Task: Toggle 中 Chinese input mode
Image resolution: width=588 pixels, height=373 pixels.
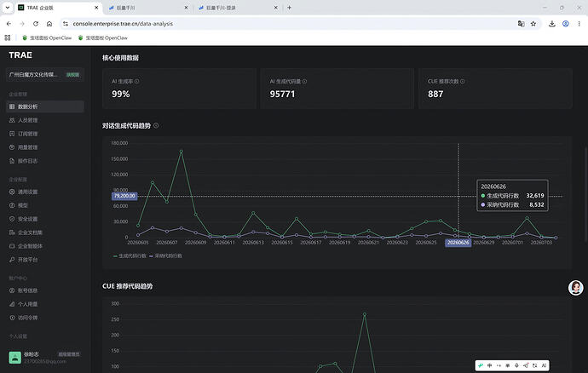Action: coord(490,365)
